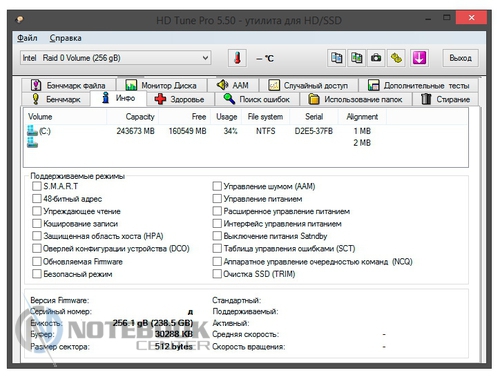Viewport: 500px width, 377px height.
Task: Click the yellow options toolbar icon
Action: pos(396,58)
